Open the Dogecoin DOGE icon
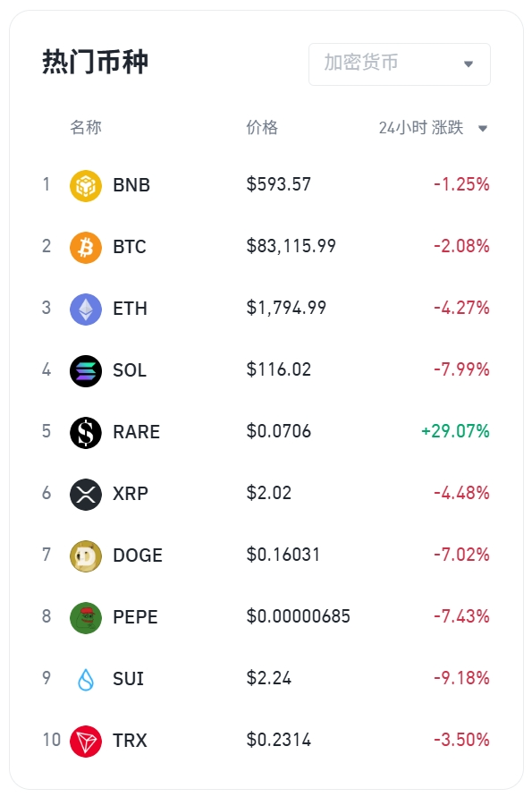 [85, 556]
